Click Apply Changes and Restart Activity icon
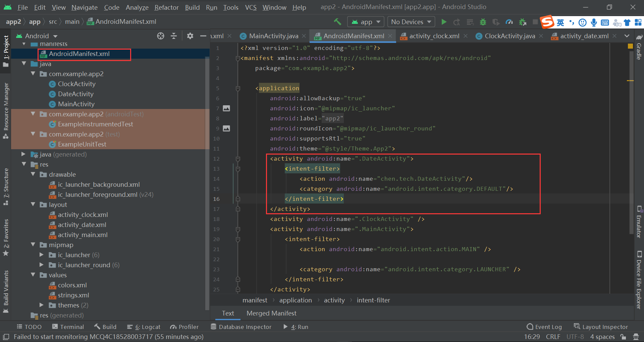 pos(457,22)
